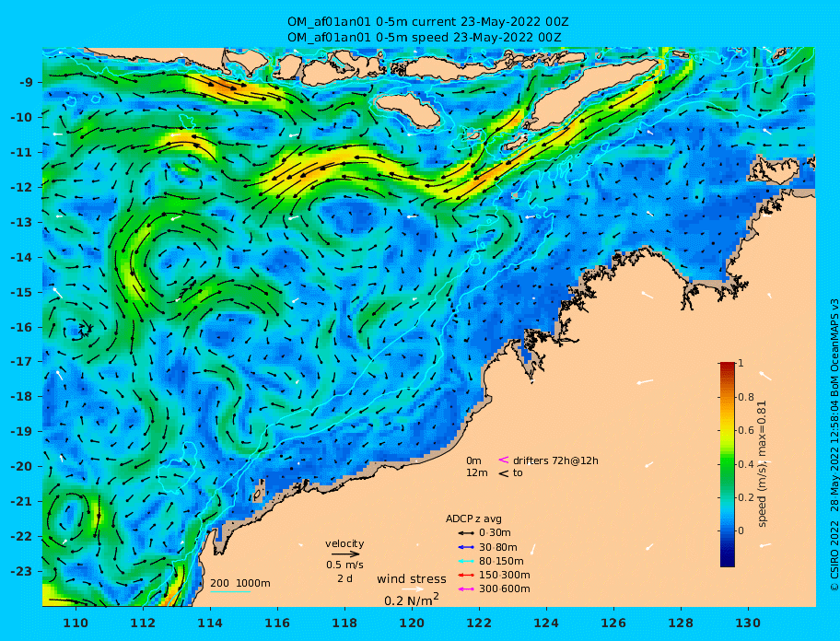Click the 'speed (m/s); max=0.81' colorbar label

click(x=762, y=464)
